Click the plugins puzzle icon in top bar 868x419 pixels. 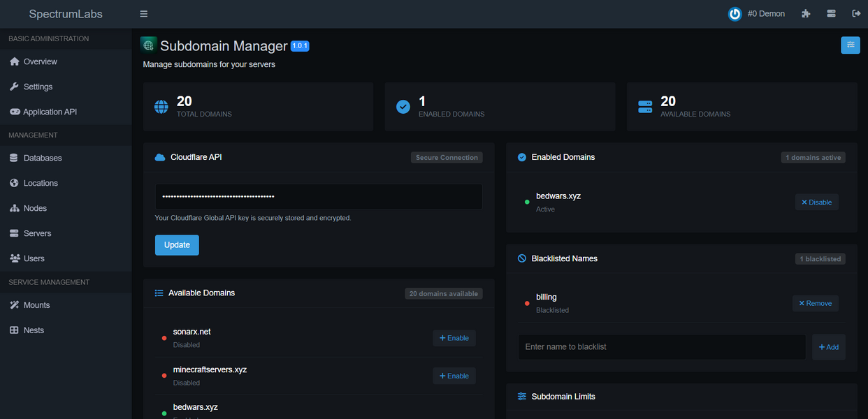click(806, 13)
